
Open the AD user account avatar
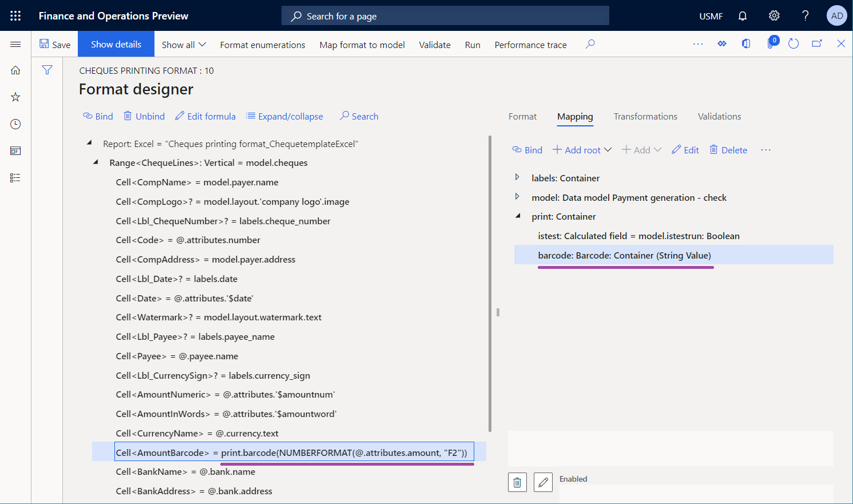pos(837,16)
